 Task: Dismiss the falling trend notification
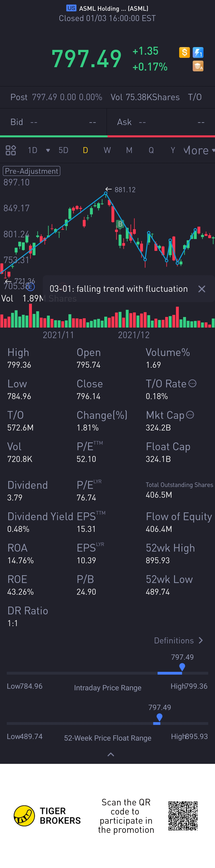point(201,289)
